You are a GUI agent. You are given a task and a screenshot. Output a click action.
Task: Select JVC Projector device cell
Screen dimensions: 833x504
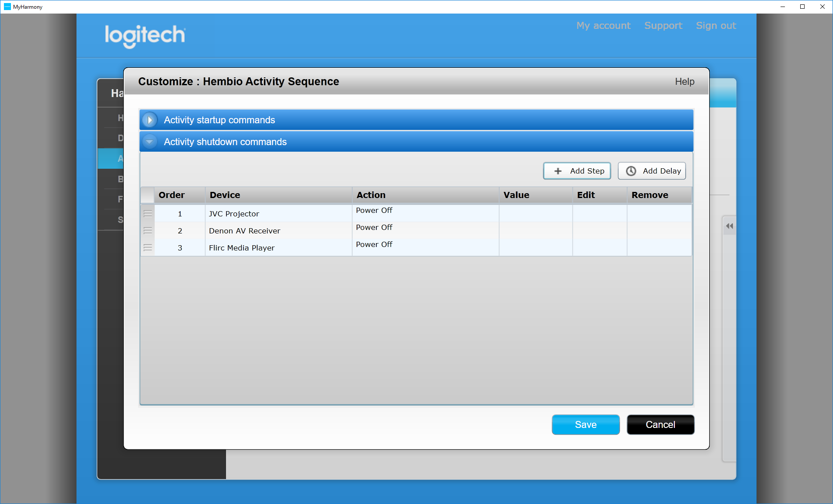click(278, 214)
